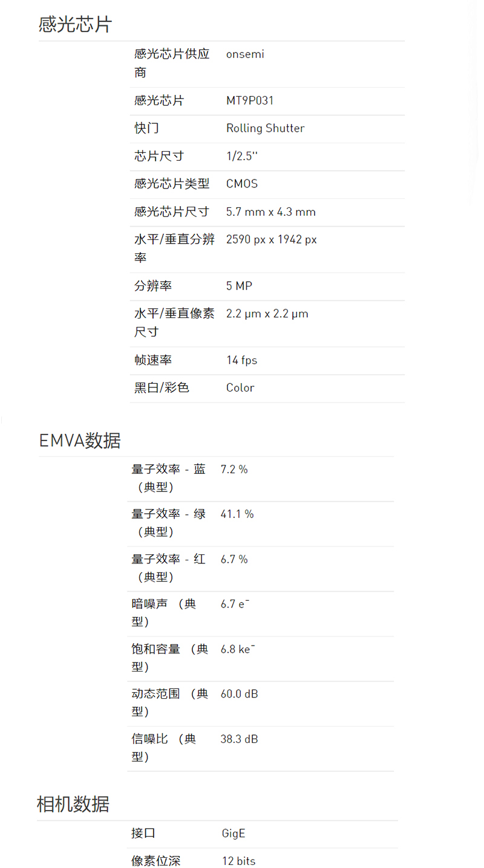Click the Rolling Shutter value
Image resolution: width=484 pixels, height=868 pixels.
(265, 128)
